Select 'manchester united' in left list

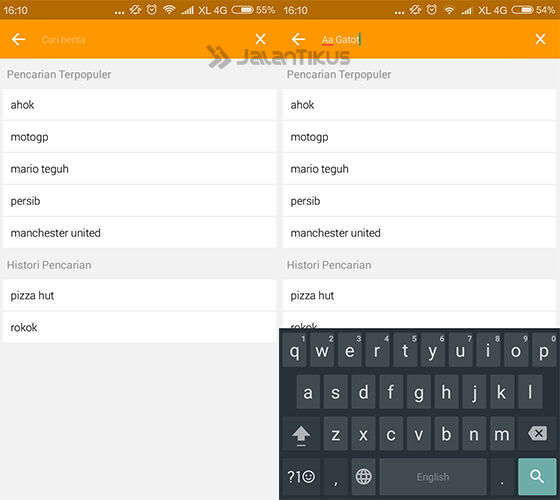pos(140,232)
